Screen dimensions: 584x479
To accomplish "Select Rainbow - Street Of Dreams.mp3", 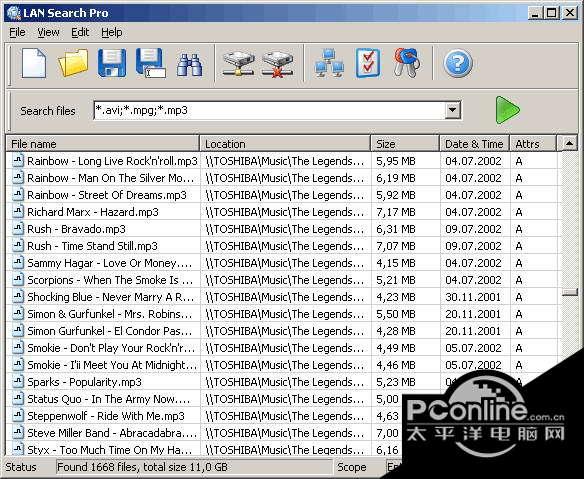I will click(x=107, y=195).
